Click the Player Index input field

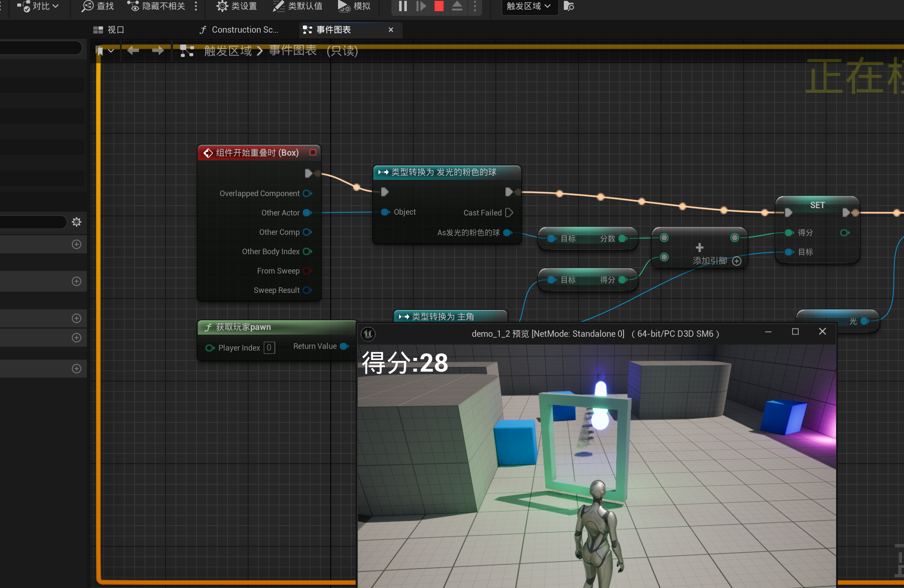pyautogui.click(x=269, y=348)
